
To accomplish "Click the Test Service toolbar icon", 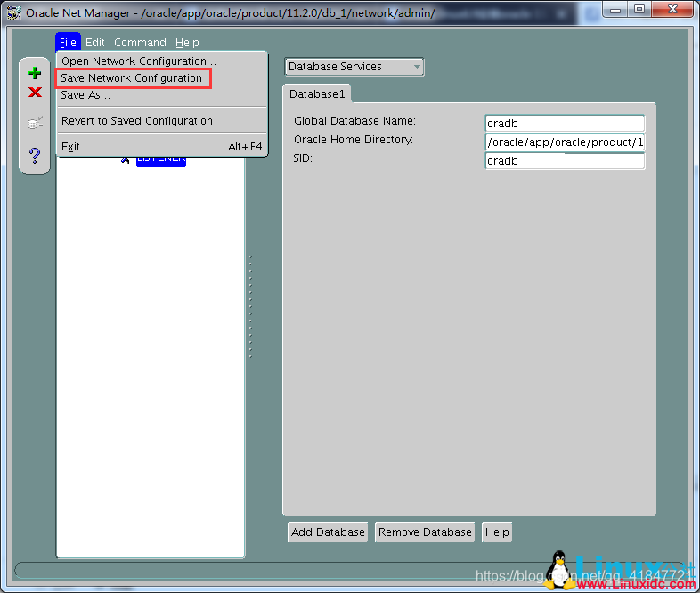I will (35, 122).
